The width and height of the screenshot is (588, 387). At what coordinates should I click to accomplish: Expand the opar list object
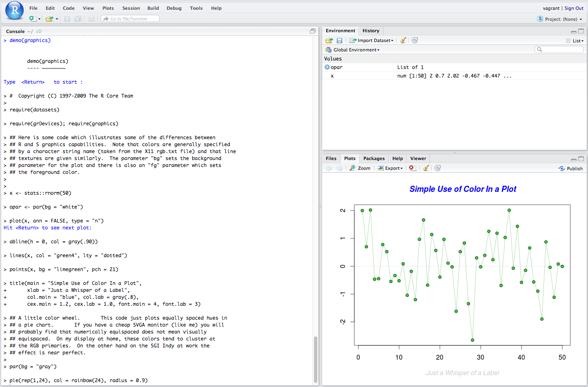pos(327,67)
